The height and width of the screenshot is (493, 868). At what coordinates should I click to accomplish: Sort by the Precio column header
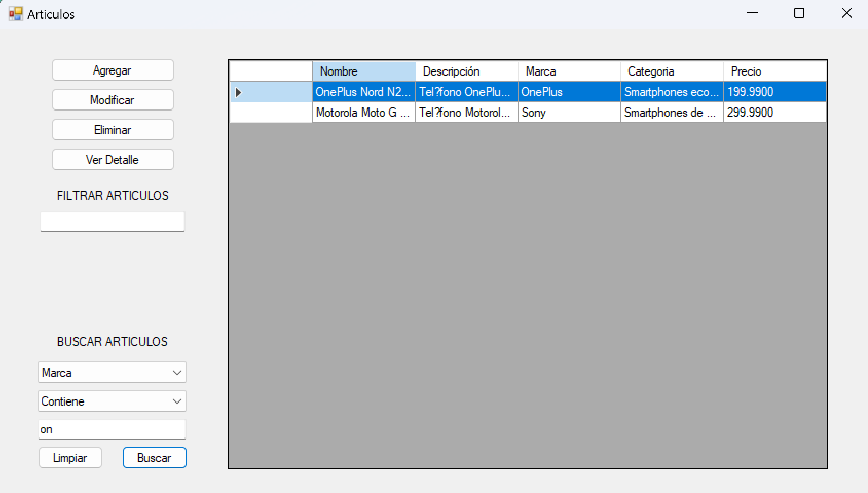pyautogui.click(x=774, y=71)
